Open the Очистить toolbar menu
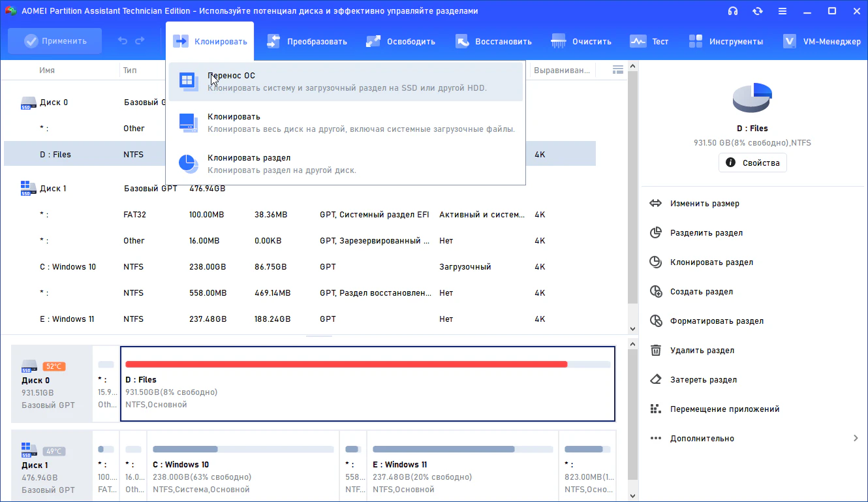The height and width of the screenshot is (502, 868). (581, 41)
